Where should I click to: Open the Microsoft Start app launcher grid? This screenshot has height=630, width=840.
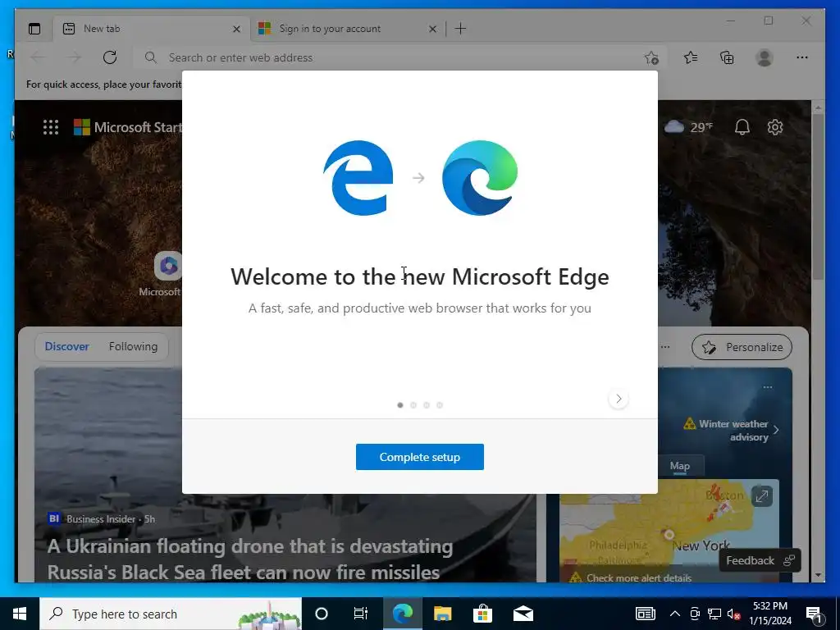(x=51, y=127)
